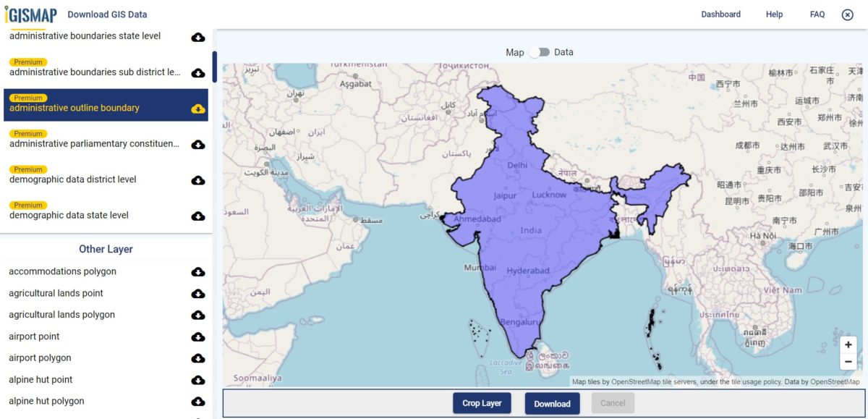Download the agricultural lands point layer
The width and height of the screenshot is (868, 419).
click(197, 294)
